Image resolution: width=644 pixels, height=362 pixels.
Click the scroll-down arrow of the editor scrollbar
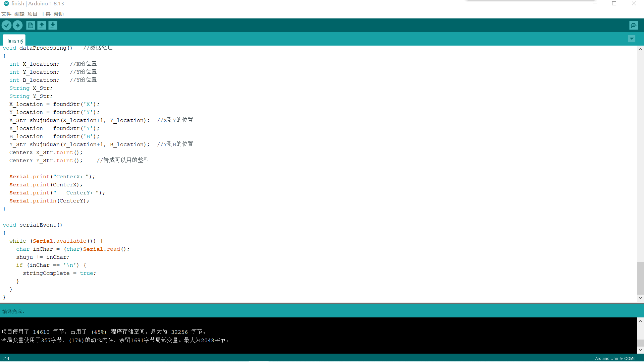pos(640,298)
